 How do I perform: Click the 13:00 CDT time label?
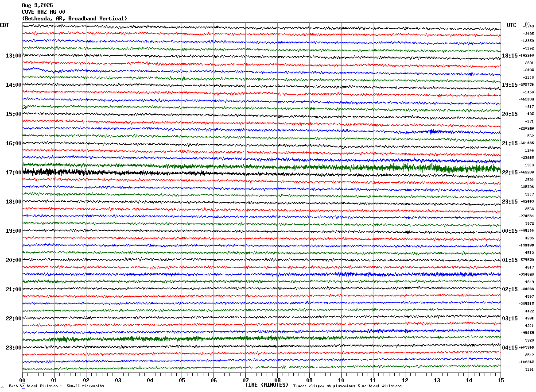click(x=13, y=56)
